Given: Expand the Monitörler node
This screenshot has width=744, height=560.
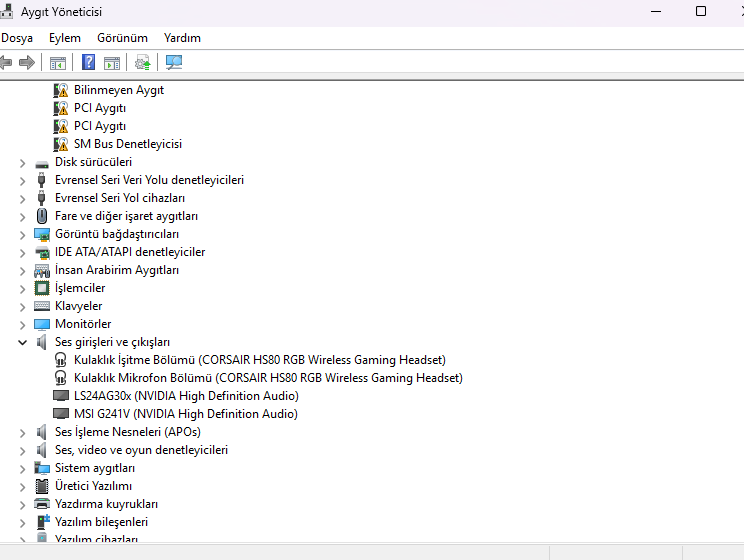Looking at the screenshot, I should 22,325.
